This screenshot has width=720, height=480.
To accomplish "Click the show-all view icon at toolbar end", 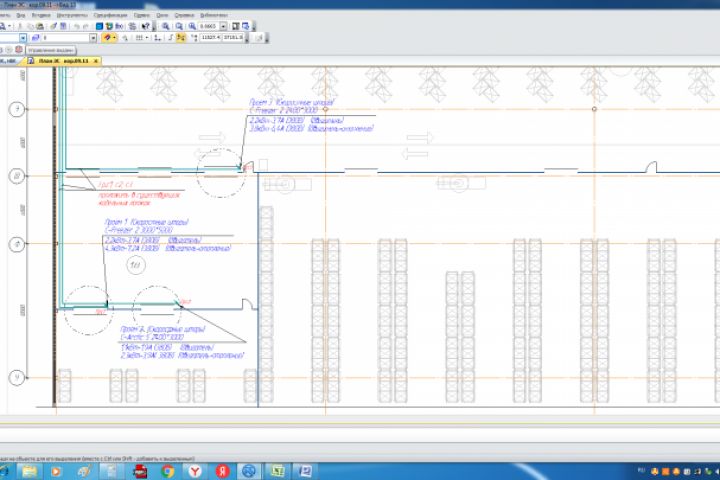I will click(x=246, y=26).
